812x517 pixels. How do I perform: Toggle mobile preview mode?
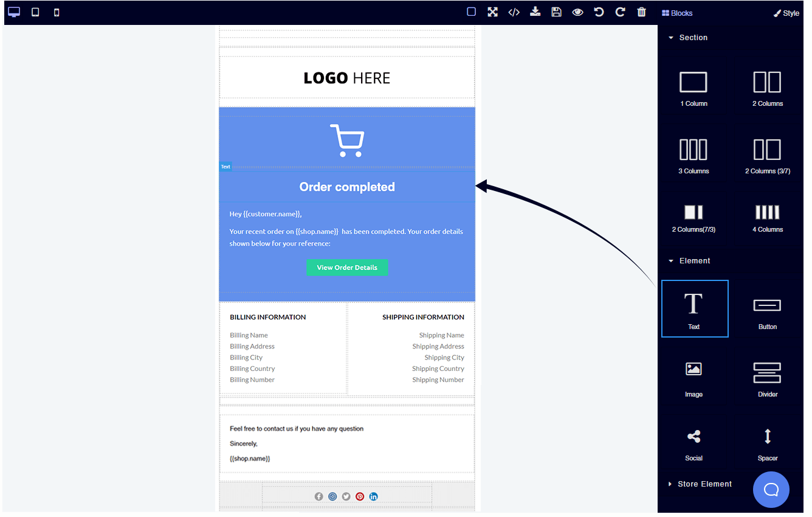(56, 12)
